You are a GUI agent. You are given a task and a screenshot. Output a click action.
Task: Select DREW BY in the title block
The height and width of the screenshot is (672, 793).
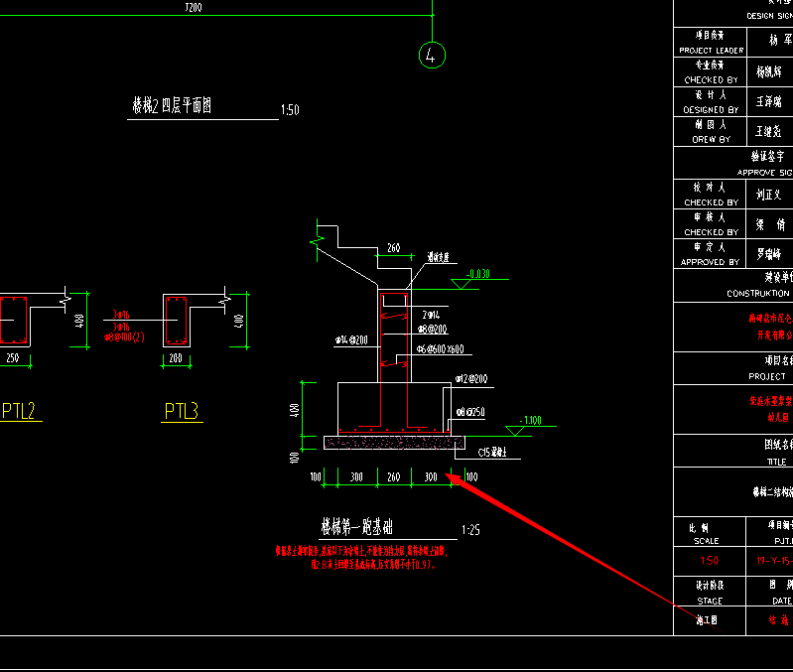[x=711, y=139]
